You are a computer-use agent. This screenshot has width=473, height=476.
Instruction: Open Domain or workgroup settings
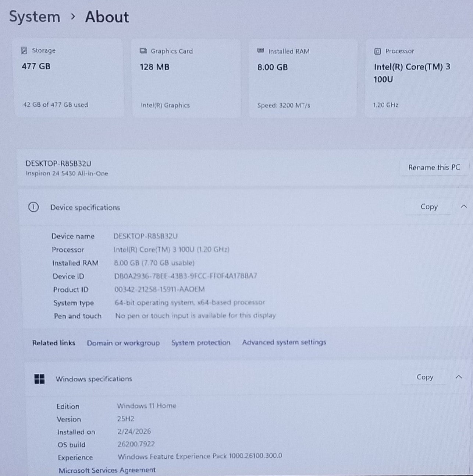123,343
